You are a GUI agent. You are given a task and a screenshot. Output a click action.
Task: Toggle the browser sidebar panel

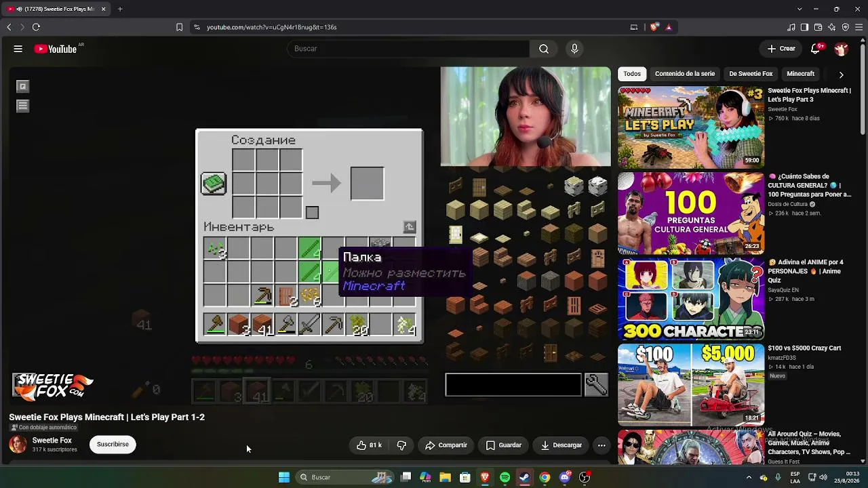pos(804,27)
